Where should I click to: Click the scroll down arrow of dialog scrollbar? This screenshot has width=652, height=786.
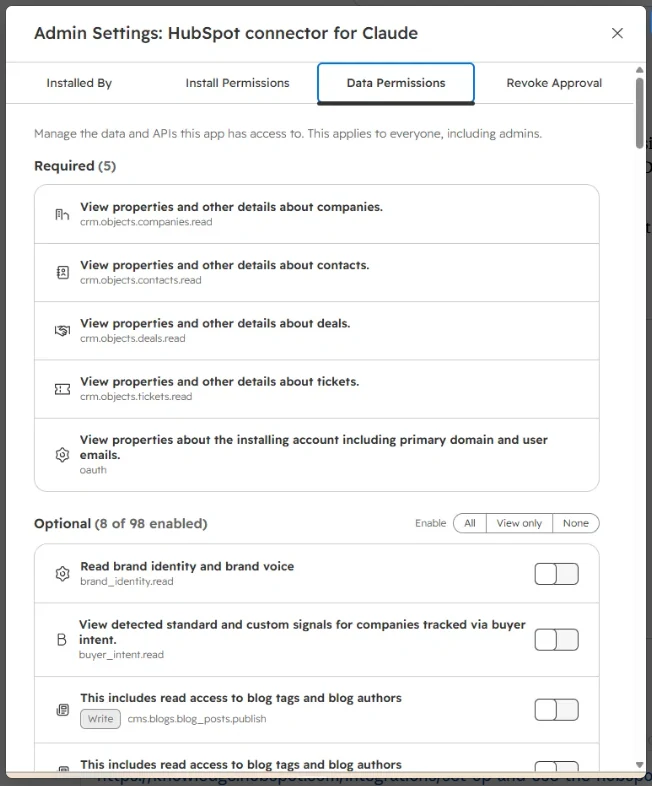[639, 765]
